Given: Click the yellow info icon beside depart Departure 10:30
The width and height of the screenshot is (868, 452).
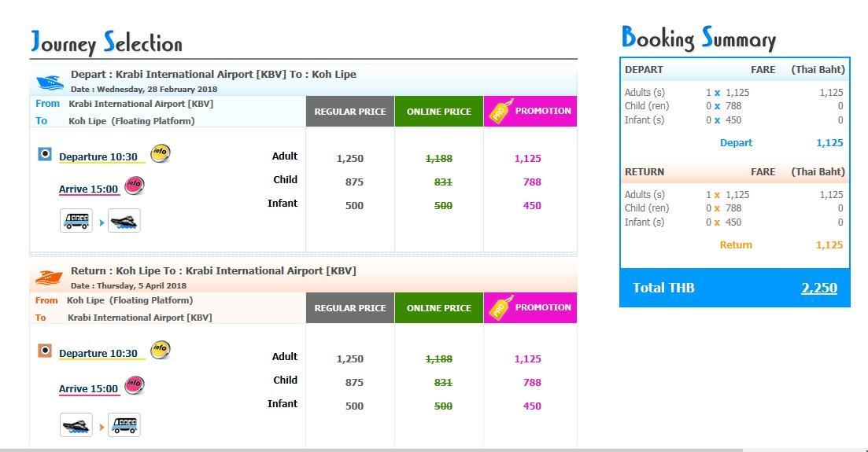Looking at the screenshot, I should tap(160, 153).
